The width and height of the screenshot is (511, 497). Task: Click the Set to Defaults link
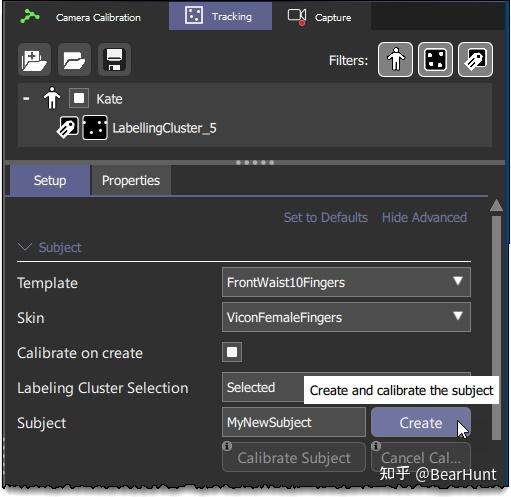[326, 218]
